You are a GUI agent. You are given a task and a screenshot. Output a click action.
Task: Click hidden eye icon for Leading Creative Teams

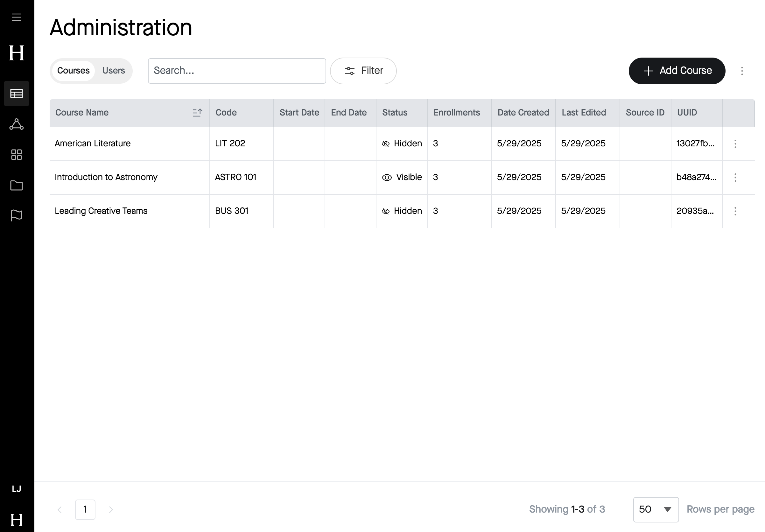(385, 211)
